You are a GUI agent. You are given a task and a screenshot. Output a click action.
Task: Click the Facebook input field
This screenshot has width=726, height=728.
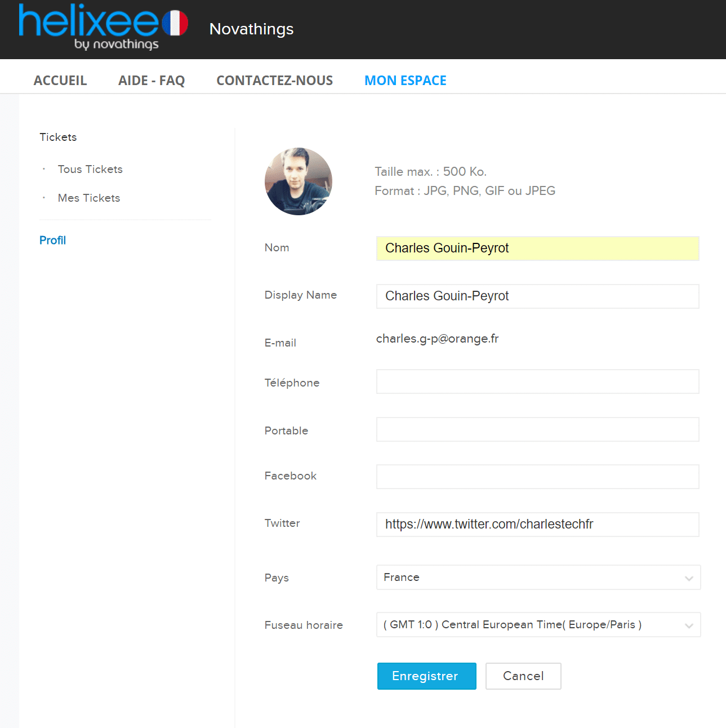(538, 477)
